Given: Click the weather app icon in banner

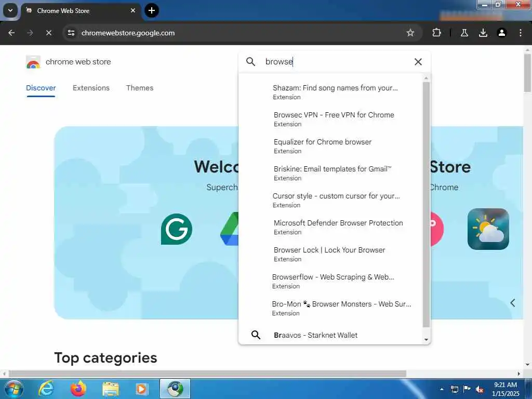Looking at the screenshot, I should pos(488,229).
